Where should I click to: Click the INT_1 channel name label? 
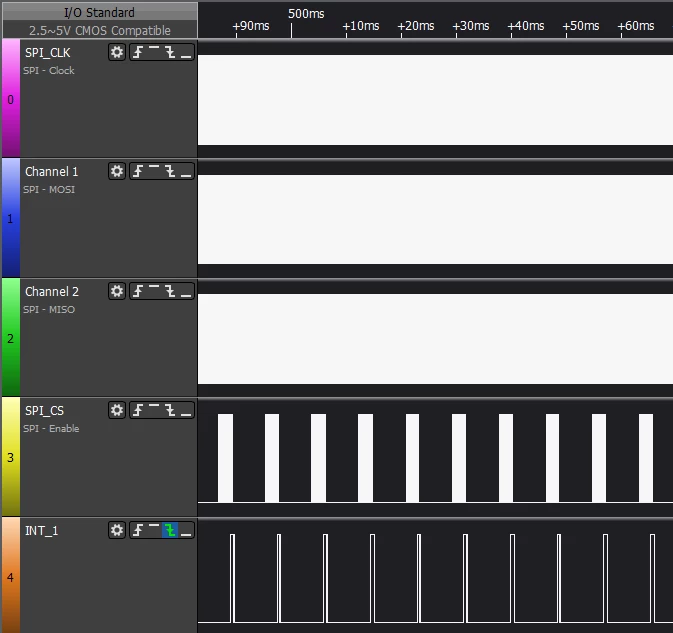tap(42, 531)
